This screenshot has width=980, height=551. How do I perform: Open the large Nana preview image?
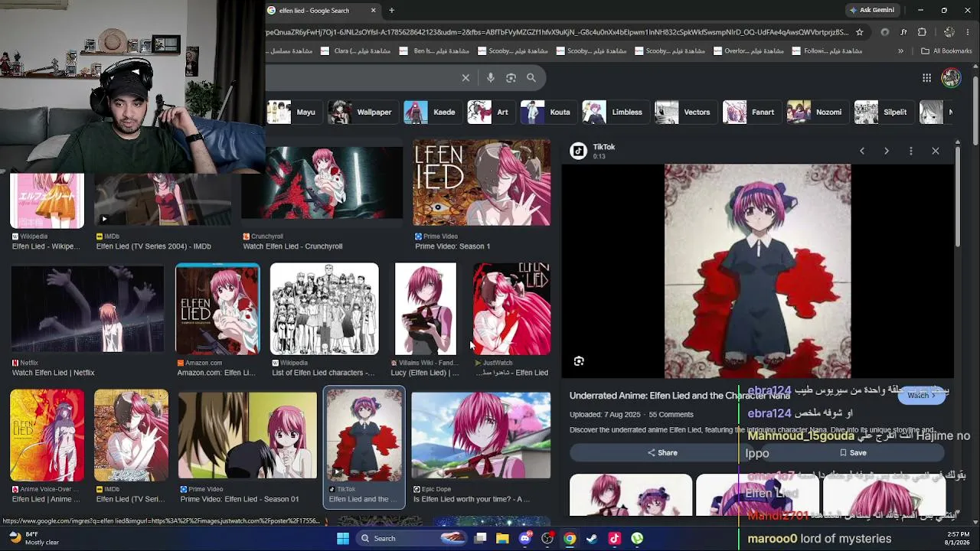tap(757, 271)
